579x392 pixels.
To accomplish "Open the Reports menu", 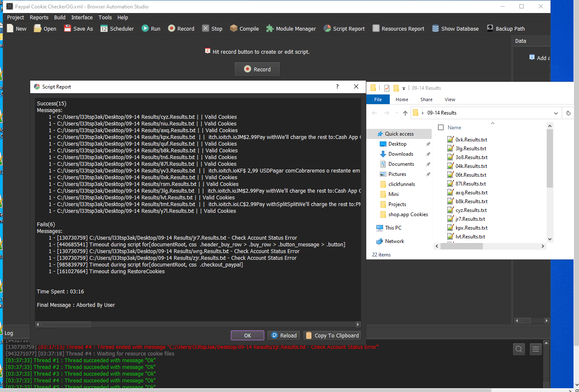I will (x=39, y=17).
